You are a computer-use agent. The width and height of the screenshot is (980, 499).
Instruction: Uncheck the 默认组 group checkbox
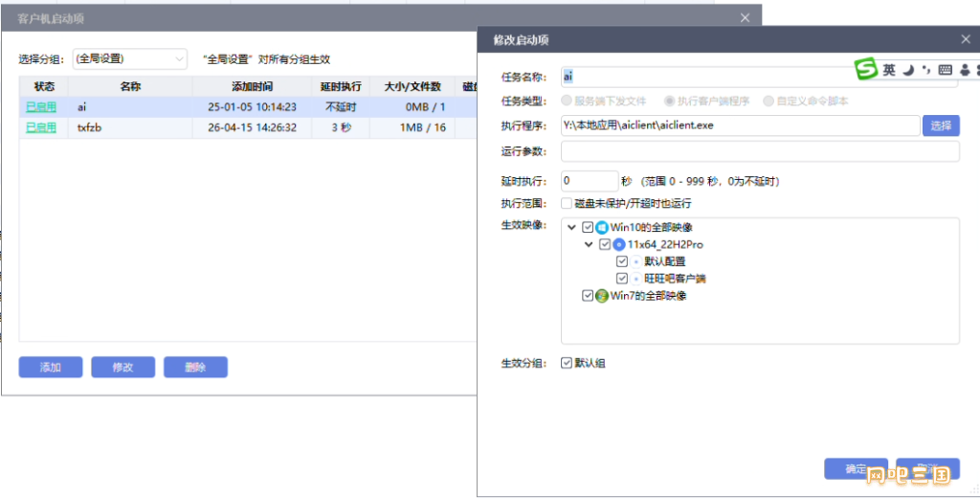pyautogui.click(x=567, y=363)
